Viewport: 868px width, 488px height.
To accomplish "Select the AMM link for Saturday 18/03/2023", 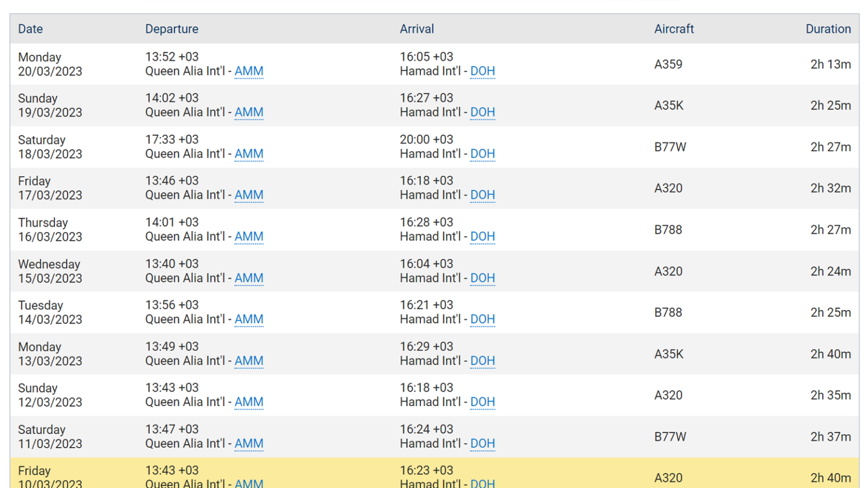I will [x=249, y=154].
